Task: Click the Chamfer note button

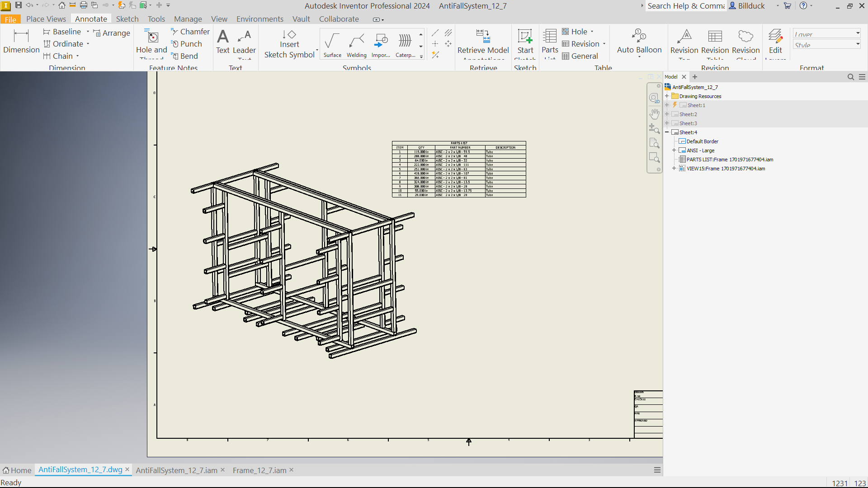Action: click(x=190, y=32)
